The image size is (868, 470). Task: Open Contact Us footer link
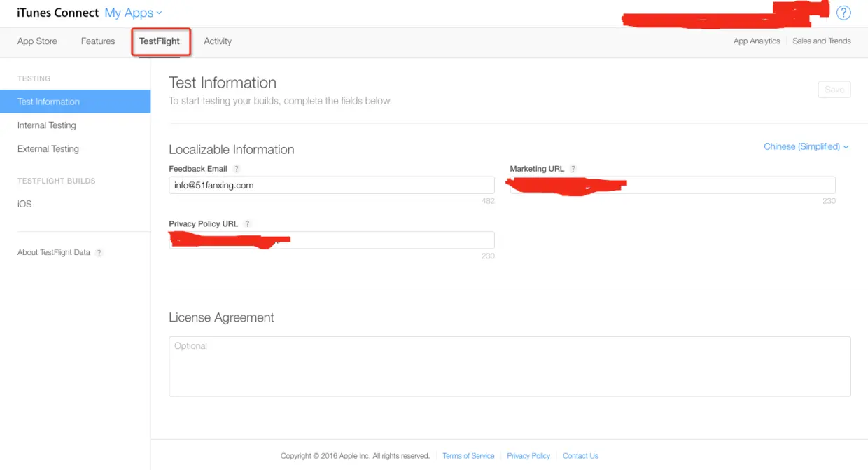click(x=580, y=456)
